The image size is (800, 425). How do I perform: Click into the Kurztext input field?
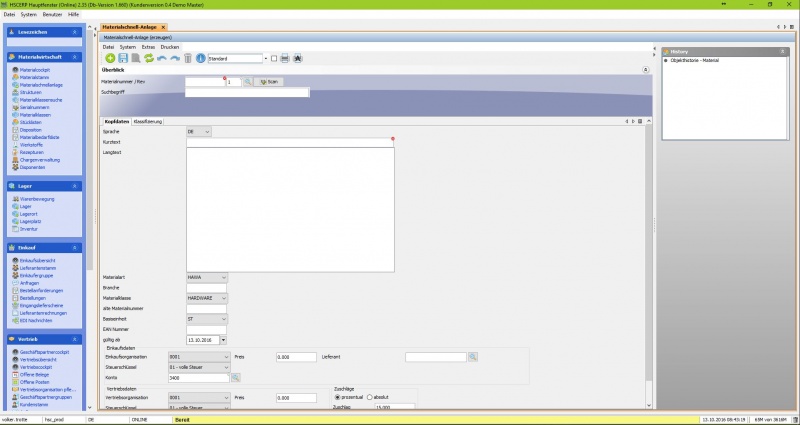290,142
